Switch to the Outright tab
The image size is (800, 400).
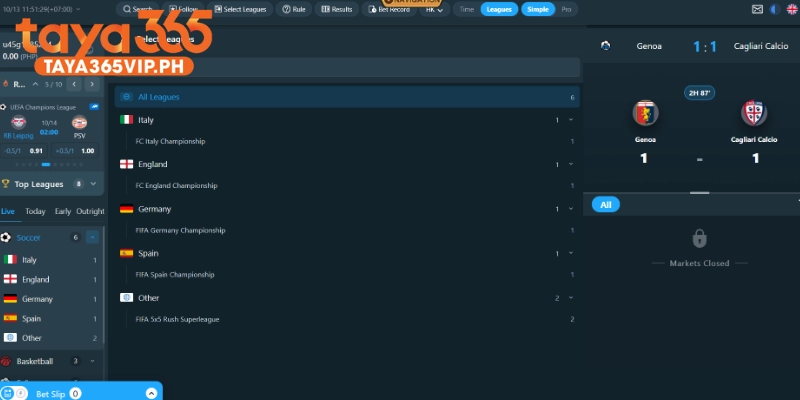coord(90,211)
